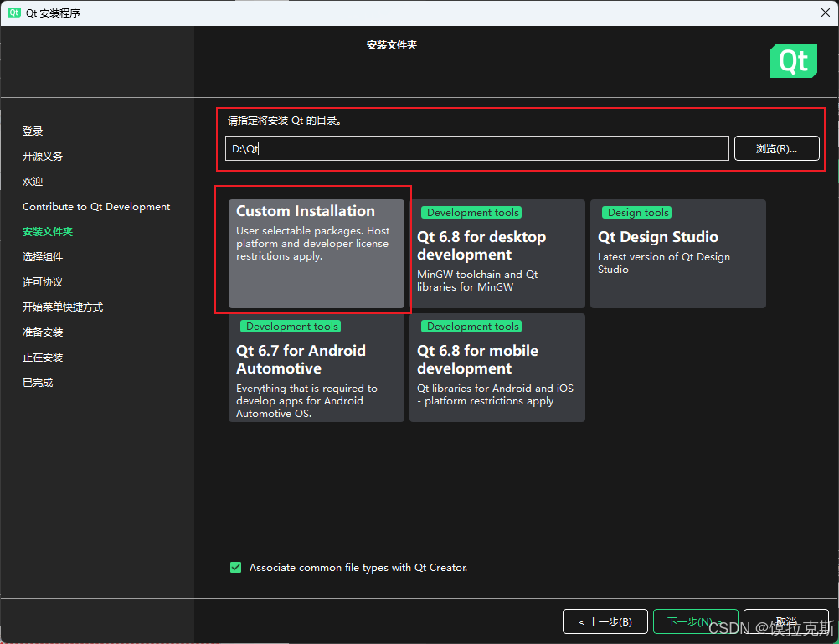Go back with 上一步(B) button

(x=605, y=621)
